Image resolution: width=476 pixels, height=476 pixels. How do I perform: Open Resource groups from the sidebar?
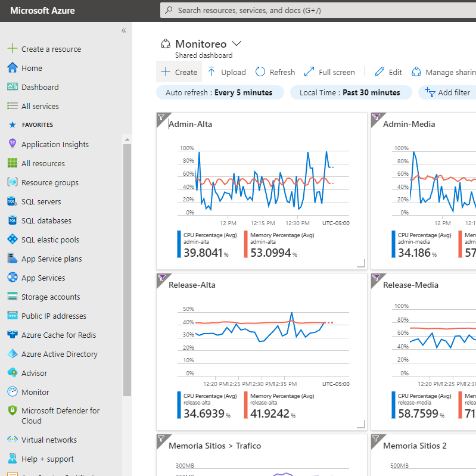tap(49, 182)
